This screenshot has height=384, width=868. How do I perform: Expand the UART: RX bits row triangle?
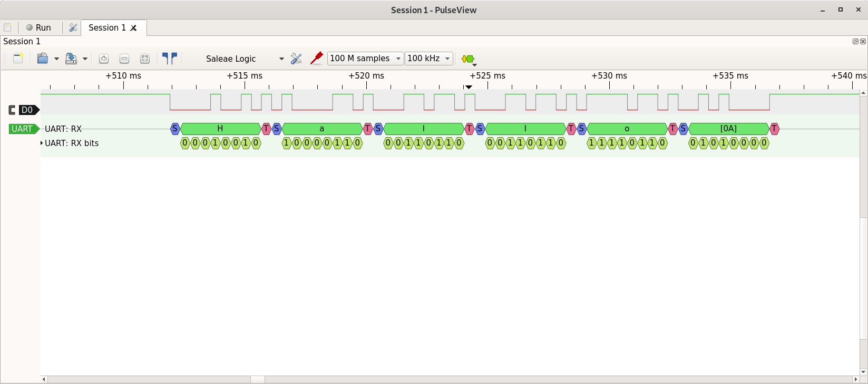42,143
